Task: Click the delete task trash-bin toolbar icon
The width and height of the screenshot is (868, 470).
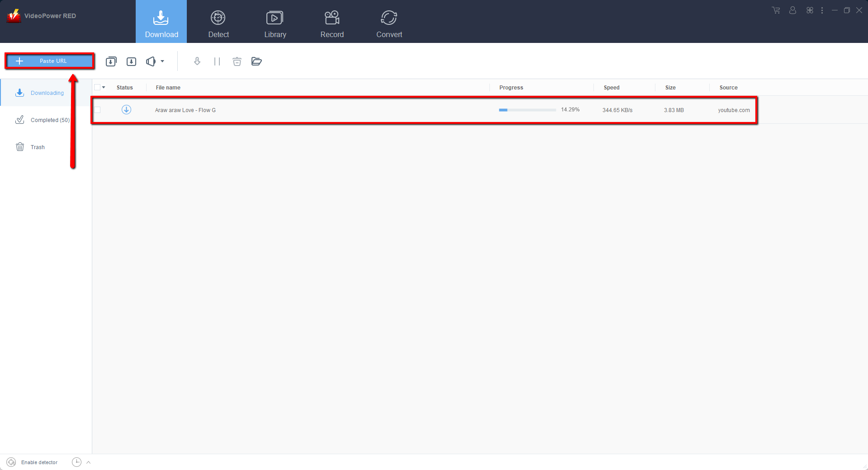Action: (x=237, y=61)
